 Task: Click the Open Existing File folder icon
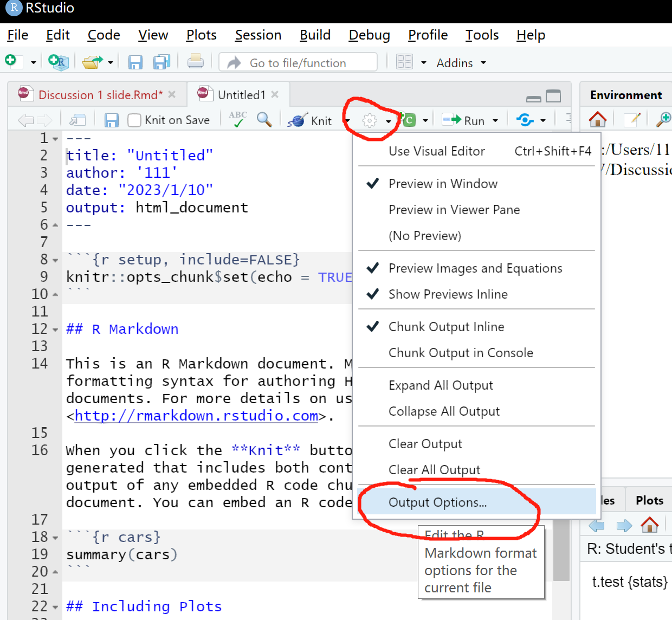[x=92, y=62]
